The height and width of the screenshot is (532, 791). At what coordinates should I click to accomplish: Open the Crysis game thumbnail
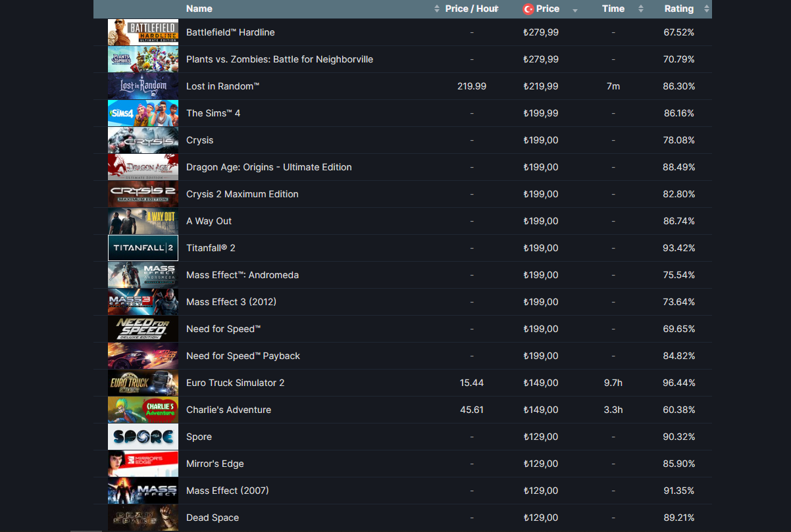coord(143,140)
